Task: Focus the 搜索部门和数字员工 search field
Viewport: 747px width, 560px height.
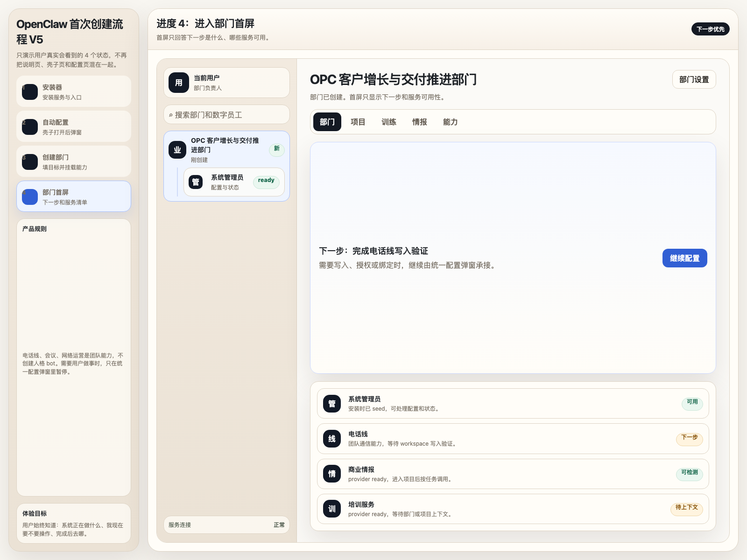Action: (x=226, y=115)
